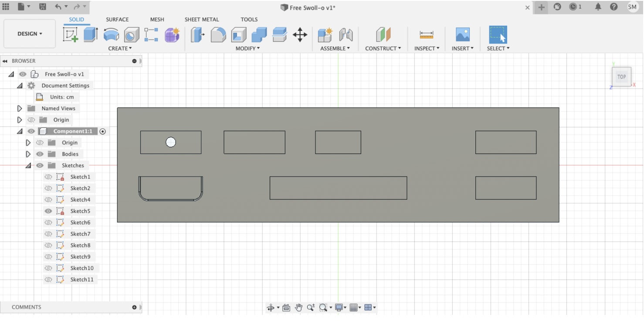
Task: Click the TOP face of ViewCube
Action: 621,77
